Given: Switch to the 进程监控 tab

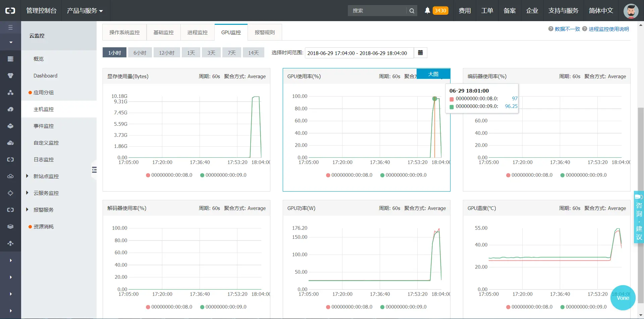Looking at the screenshot, I should [197, 33].
